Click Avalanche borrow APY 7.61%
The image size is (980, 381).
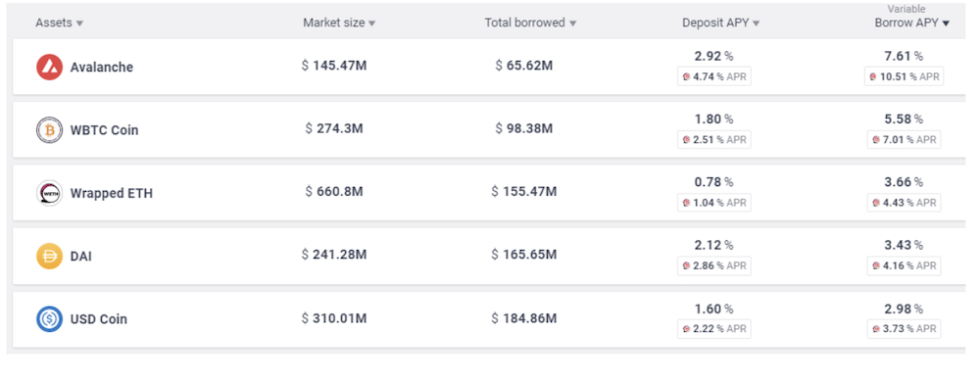point(904,56)
